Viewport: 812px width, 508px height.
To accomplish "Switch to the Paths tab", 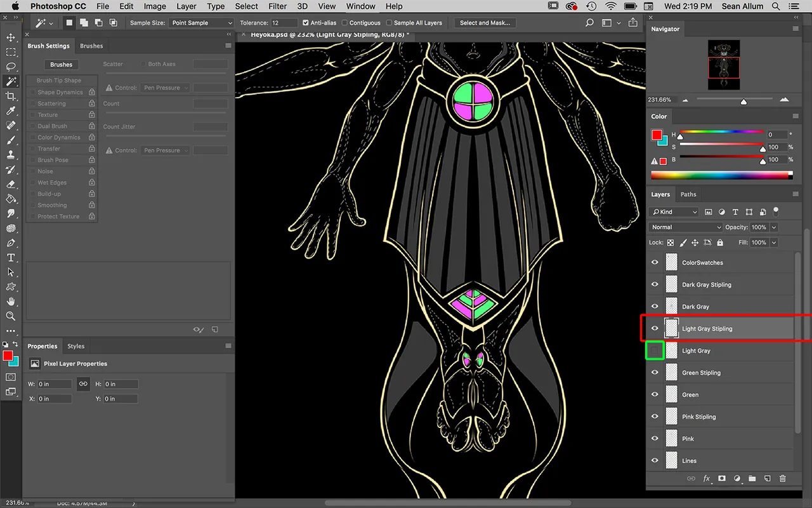I will click(688, 194).
